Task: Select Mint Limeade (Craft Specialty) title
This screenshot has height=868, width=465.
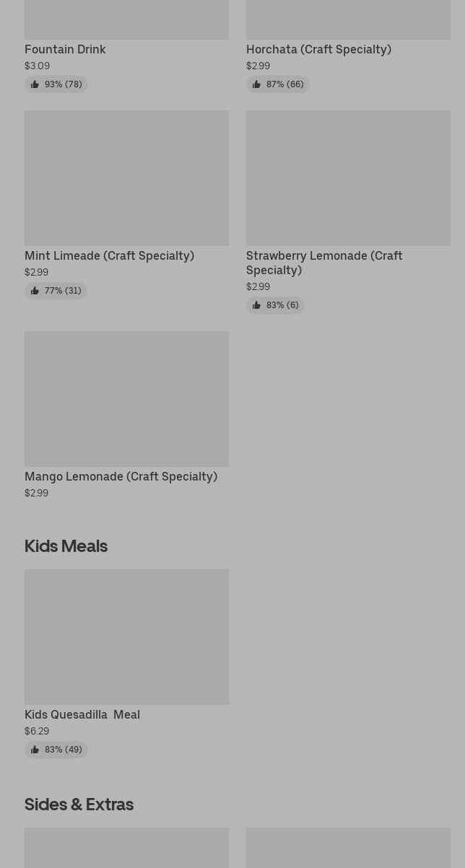Action: pyautogui.click(x=109, y=255)
